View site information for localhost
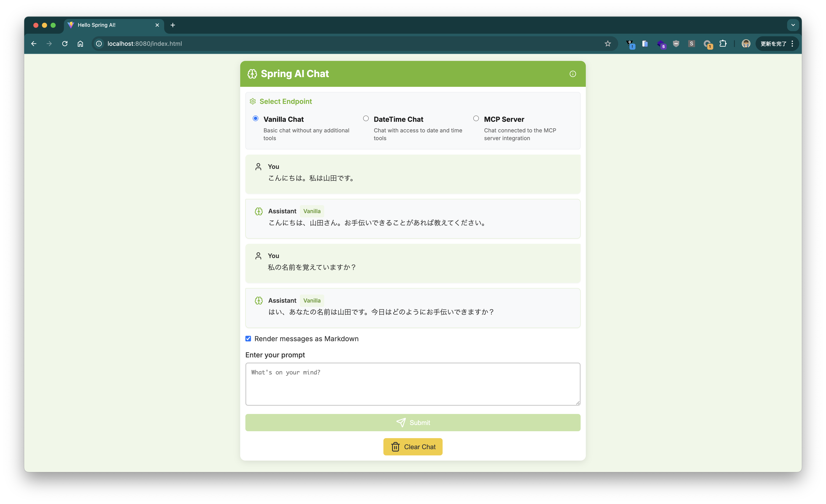The height and width of the screenshot is (504, 826). 99,44
